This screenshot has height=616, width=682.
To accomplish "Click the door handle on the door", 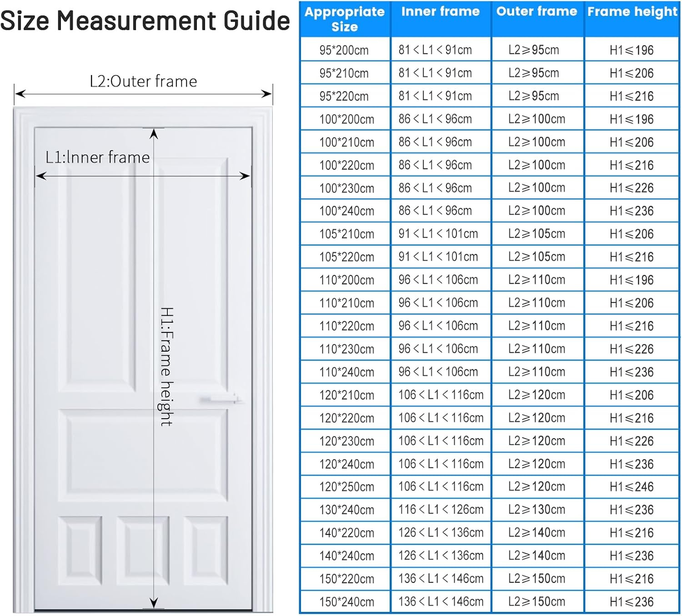I will tap(220, 400).
